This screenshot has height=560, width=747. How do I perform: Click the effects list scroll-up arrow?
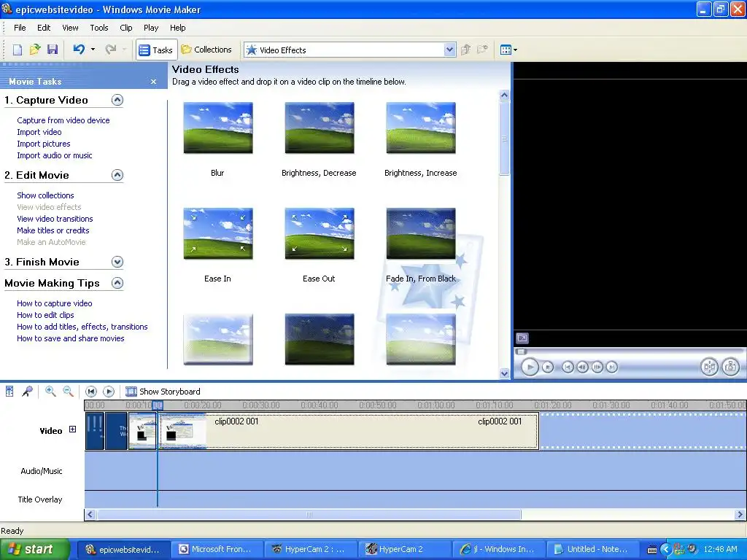[505, 96]
